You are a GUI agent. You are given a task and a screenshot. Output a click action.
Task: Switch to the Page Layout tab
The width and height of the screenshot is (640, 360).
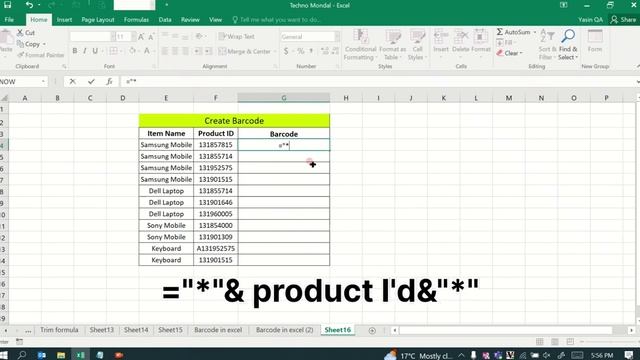tap(98, 20)
